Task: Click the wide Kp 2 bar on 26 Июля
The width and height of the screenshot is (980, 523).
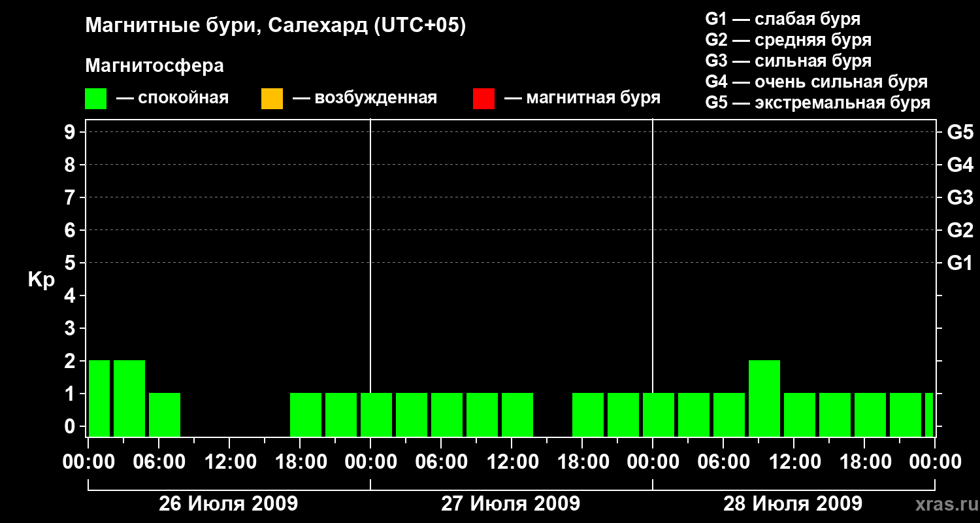Action: 129,398
